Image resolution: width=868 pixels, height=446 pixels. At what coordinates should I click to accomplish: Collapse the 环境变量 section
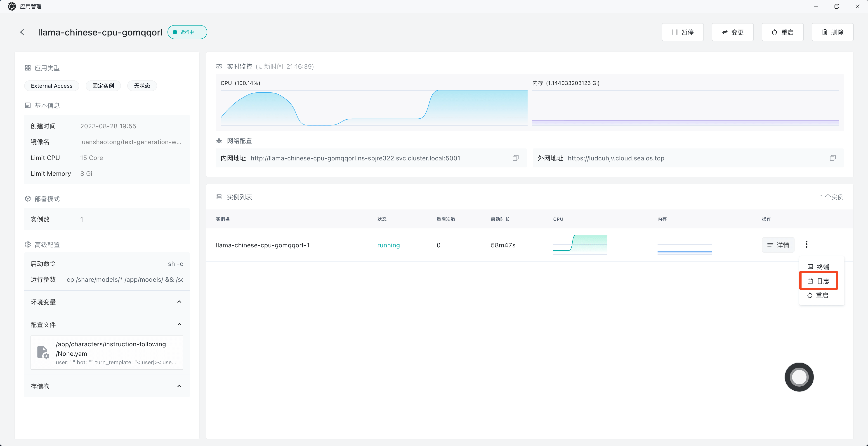pos(179,302)
